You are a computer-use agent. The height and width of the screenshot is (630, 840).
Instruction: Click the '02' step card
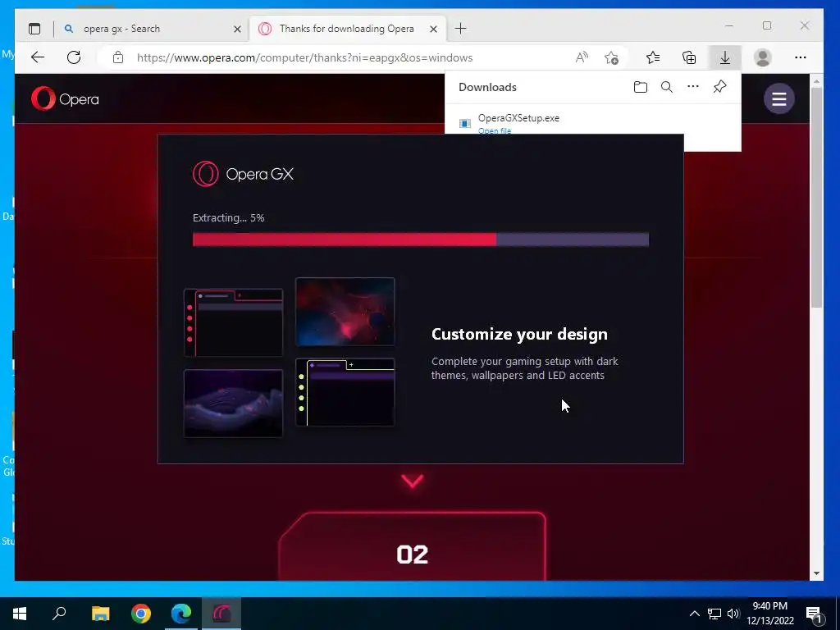(x=412, y=546)
